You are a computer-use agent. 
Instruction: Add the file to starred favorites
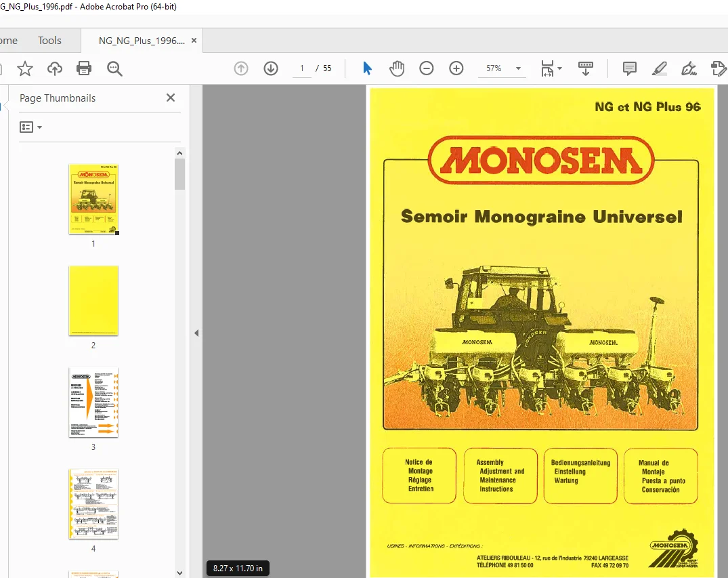click(25, 68)
